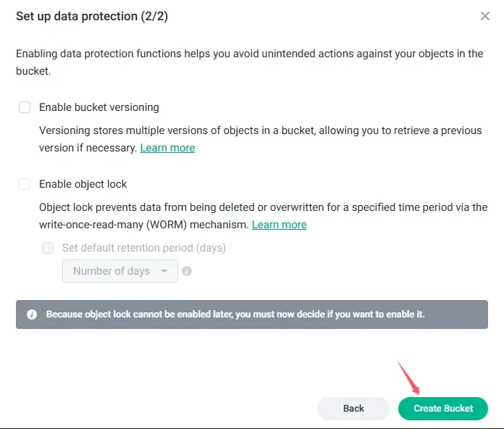Open the Learn more link about object lock
The image size is (504, 429).
(x=279, y=225)
